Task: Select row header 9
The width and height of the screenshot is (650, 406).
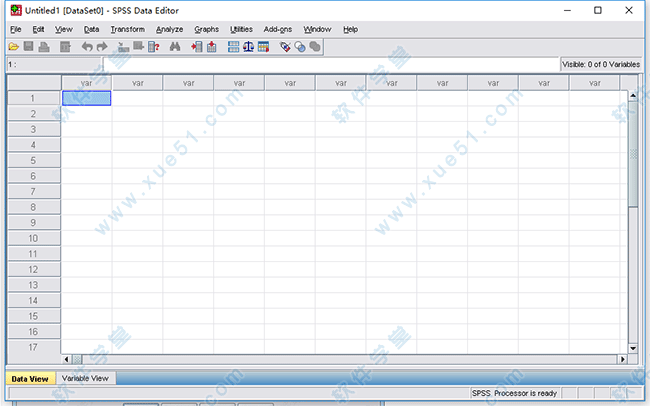Action: pos(34,223)
